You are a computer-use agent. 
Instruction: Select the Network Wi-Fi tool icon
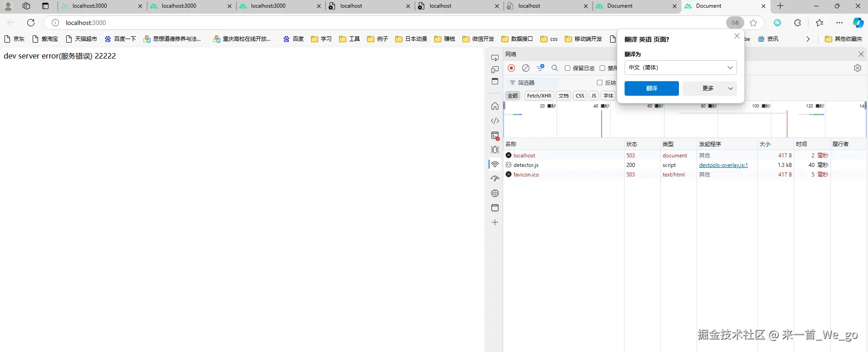point(495,164)
